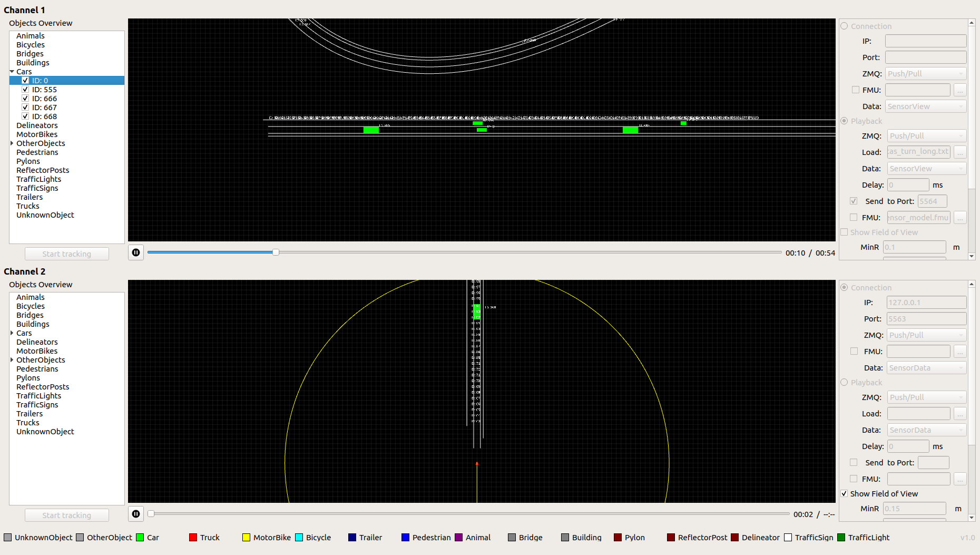The image size is (980, 555).
Task: Click the green Car legend swatch
Action: tap(140, 538)
